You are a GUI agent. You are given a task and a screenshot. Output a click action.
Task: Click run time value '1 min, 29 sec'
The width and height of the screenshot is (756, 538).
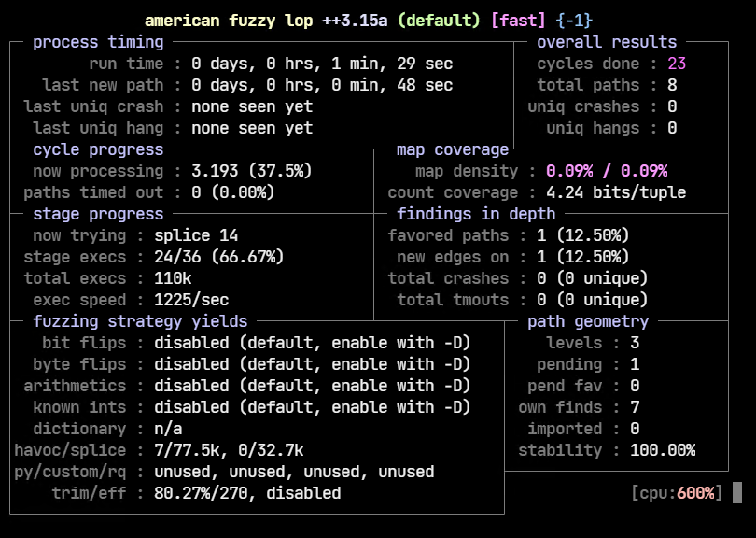[x=392, y=64]
